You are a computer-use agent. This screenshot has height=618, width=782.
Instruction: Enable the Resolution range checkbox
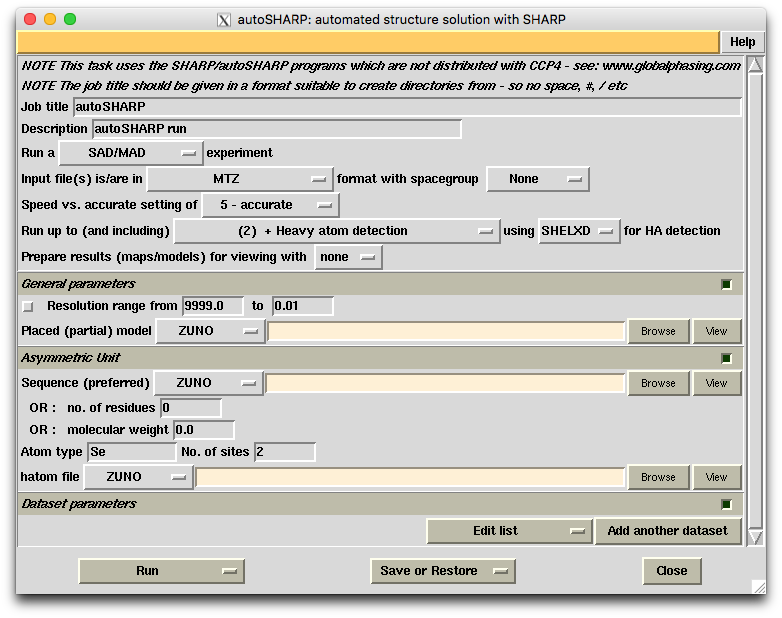[x=28, y=306]
